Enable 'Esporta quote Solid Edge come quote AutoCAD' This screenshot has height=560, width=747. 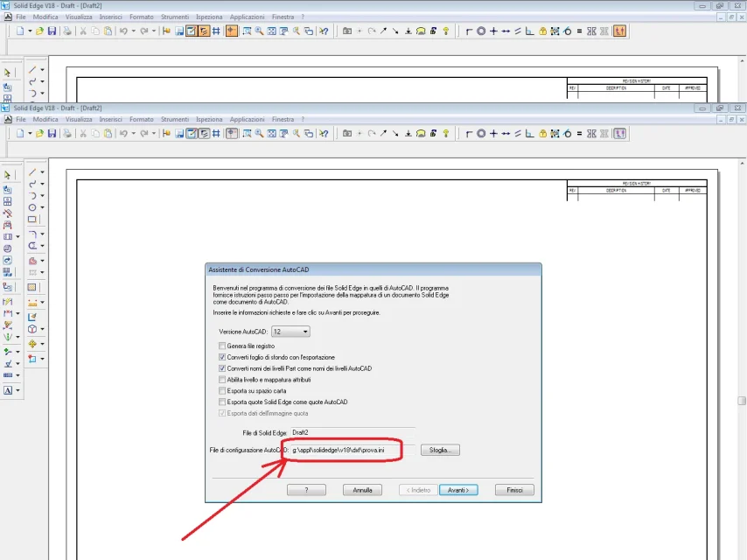click(x=222, y=402)
